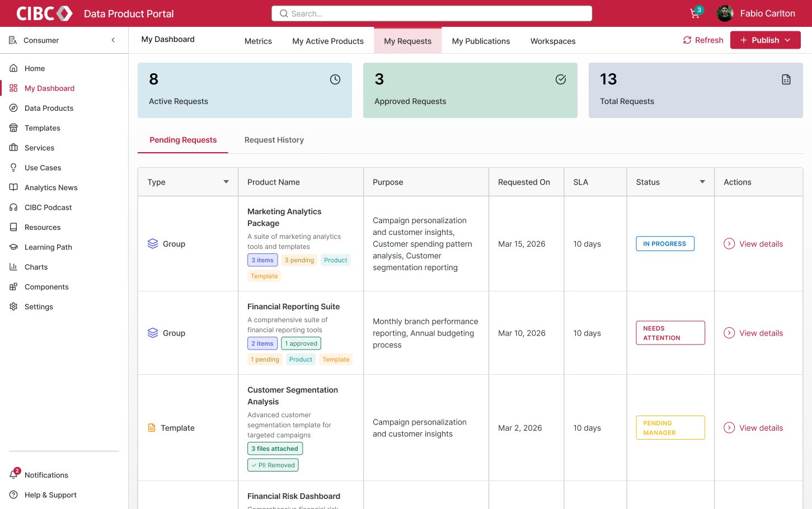Image resolution: width=812 pixels, height=509 pixels.
Task: Open Settings gear icon
Action: pos(13,307)
